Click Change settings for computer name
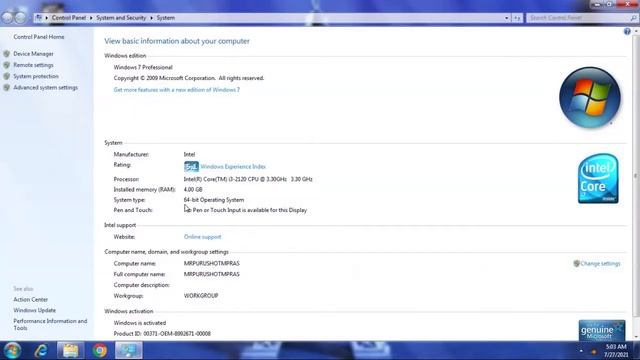The image size is (640, 360). point(600,264)
